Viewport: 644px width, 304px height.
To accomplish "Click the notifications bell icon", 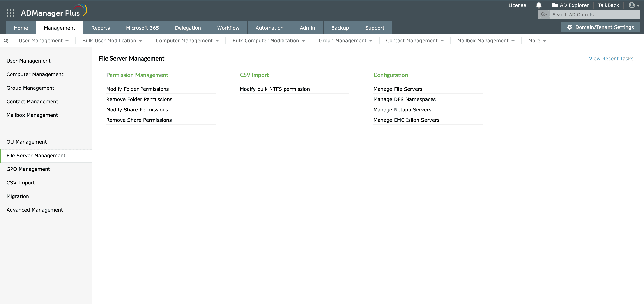I will pos(539,5).
